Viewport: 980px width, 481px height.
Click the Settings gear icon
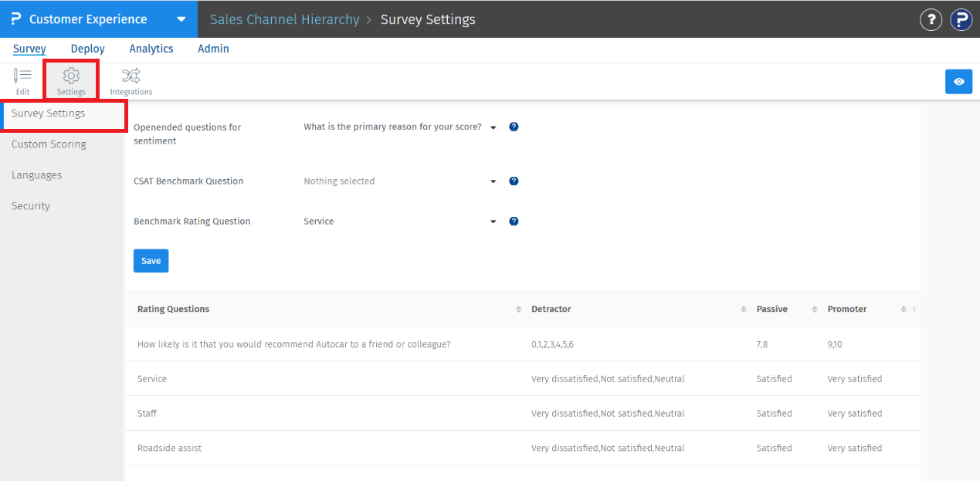[71, 80]
